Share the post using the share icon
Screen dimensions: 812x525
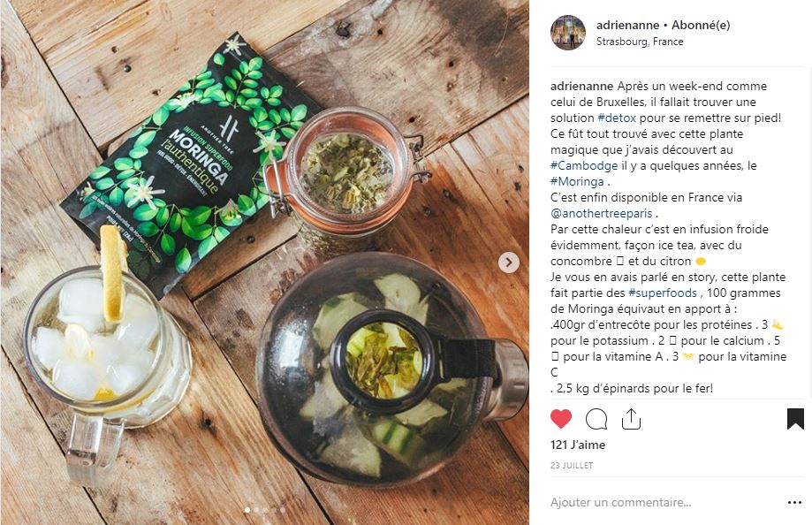click(x=631, y=419)
